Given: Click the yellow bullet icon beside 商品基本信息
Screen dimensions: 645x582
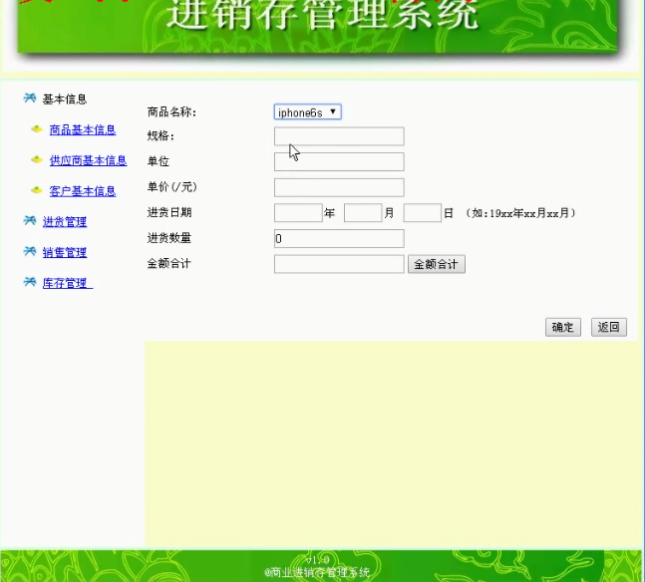Looking at the screenshot, I should pyautogui.click(x=37, y=129).
